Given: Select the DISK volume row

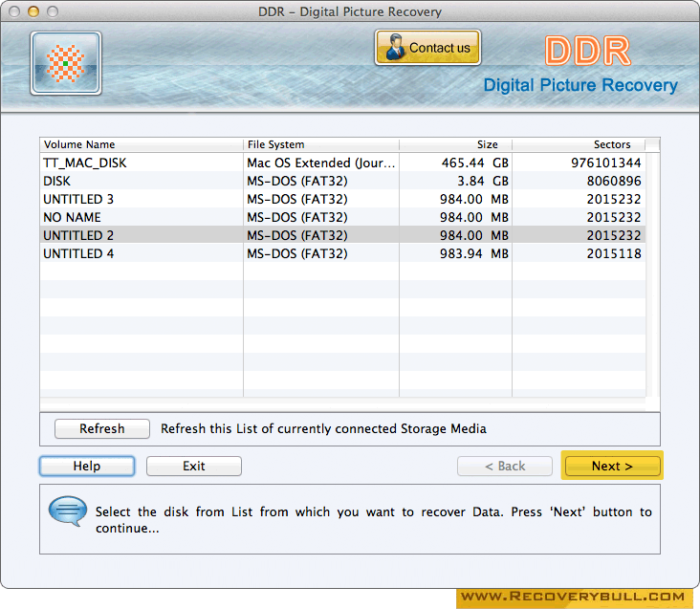Looking at the screenshot, I should [342, 181].
